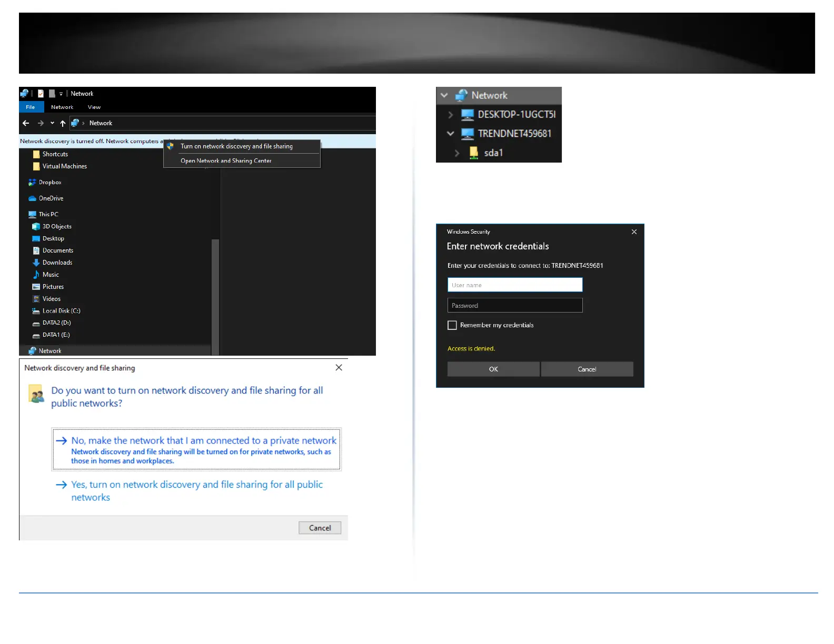Click the Dropbox icon in navigation pane
This screenshot has width=834, height=644.
32,183
